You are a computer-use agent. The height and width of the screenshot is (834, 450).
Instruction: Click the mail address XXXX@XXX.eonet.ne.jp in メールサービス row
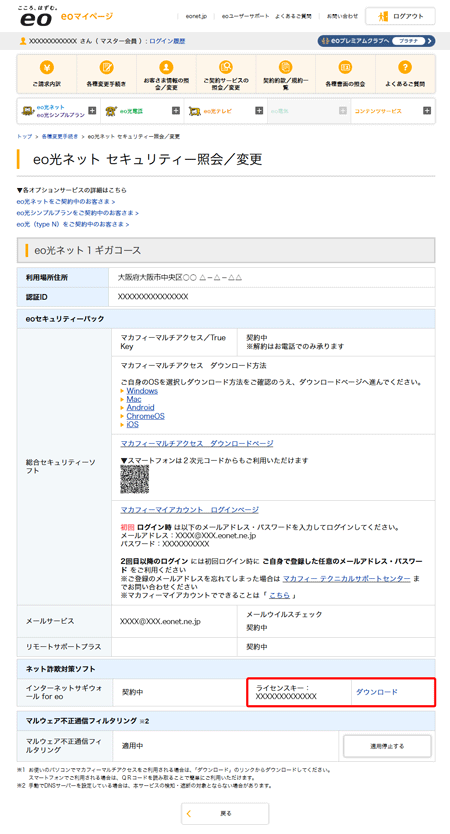tap(160, 621)
